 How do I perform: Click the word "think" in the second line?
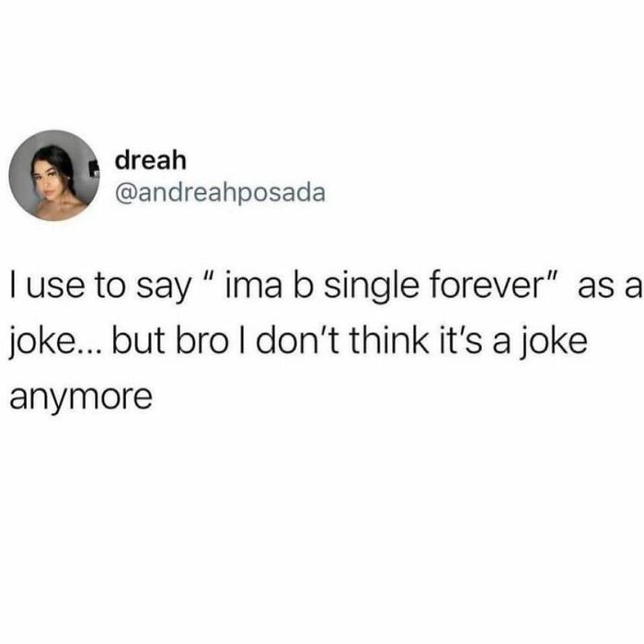pos(389,341)
